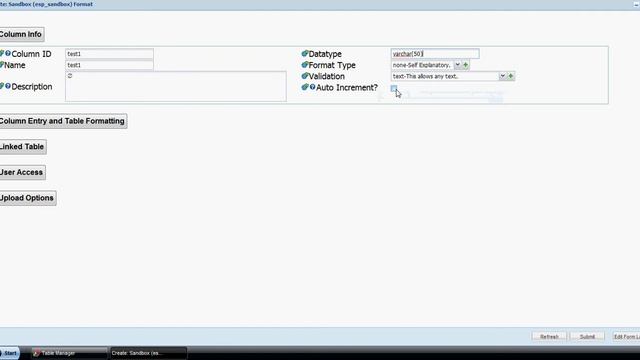Click the Datatype label text

(x=325, y=54)
